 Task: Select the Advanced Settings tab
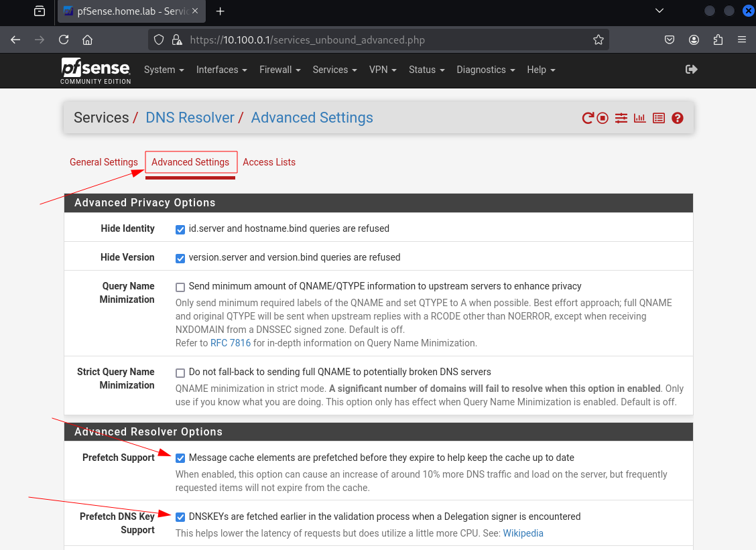pyautogui.click(x=190, y=162)
